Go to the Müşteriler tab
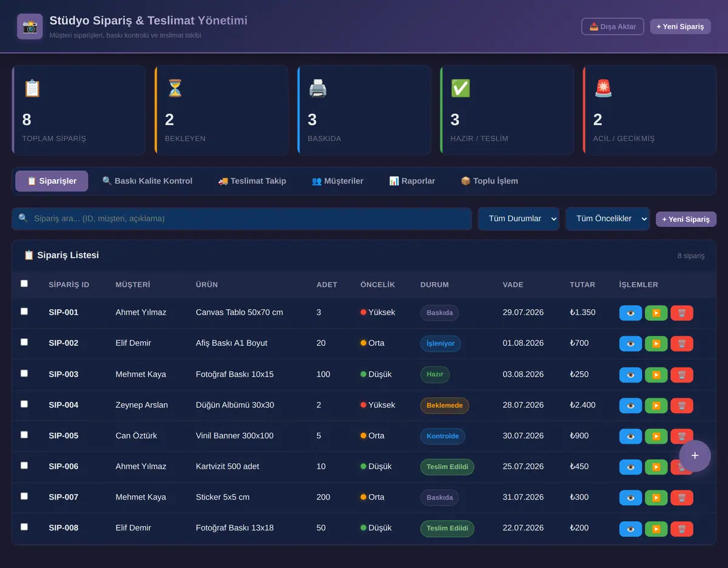728x568 pixels. 337,181
